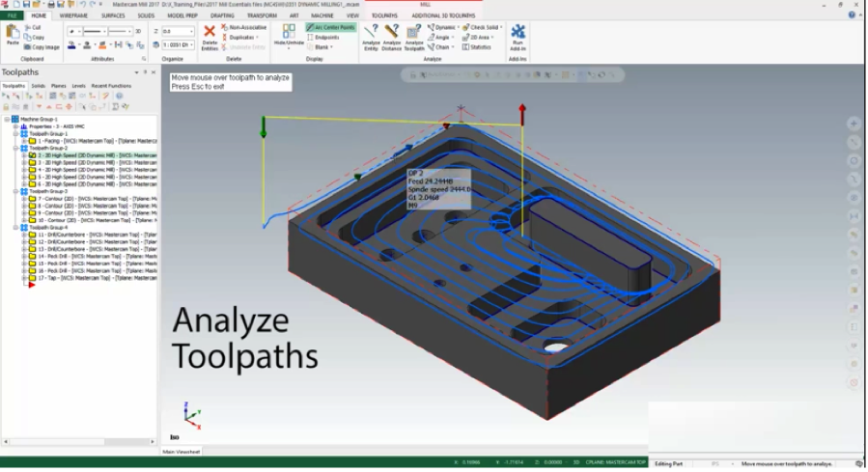Click CPLANE: MASTERCAM TOP in the status bar

tap(616, 462)
